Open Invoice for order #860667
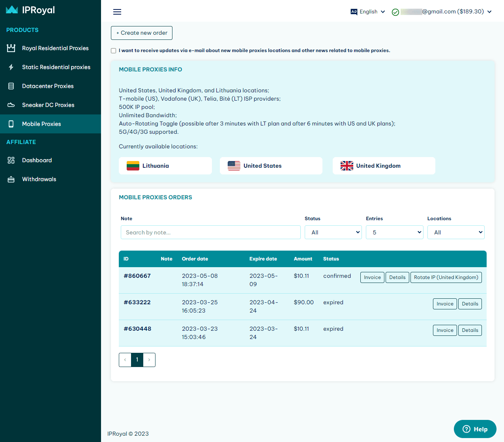The width and height of the screenshot is (504, 442). (372, 277)
